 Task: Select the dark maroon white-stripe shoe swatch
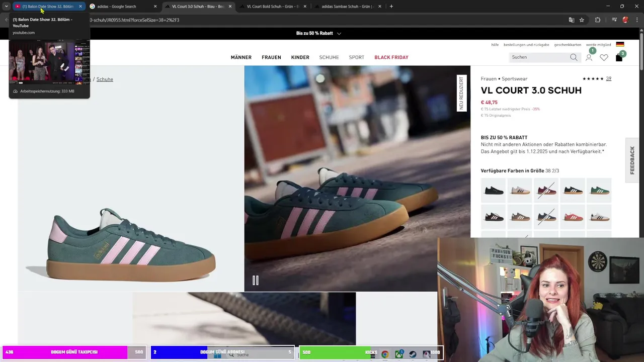tap(494, 217)
